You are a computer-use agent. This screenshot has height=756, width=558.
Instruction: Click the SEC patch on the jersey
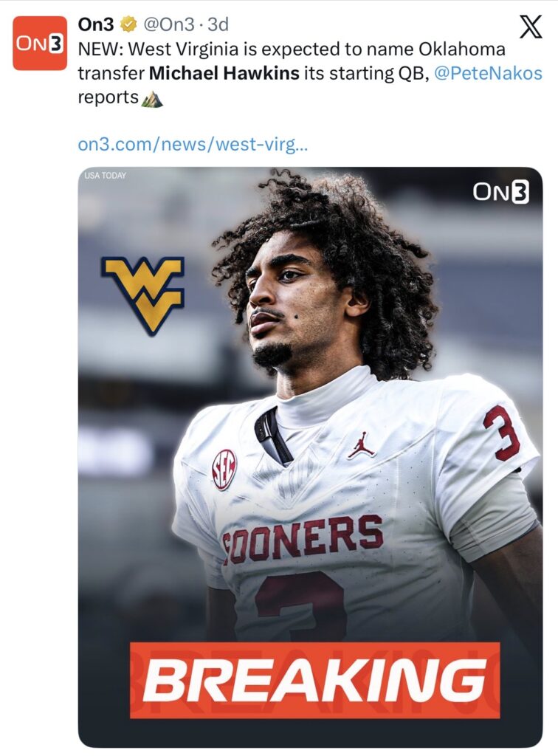(x=224, y=469)
